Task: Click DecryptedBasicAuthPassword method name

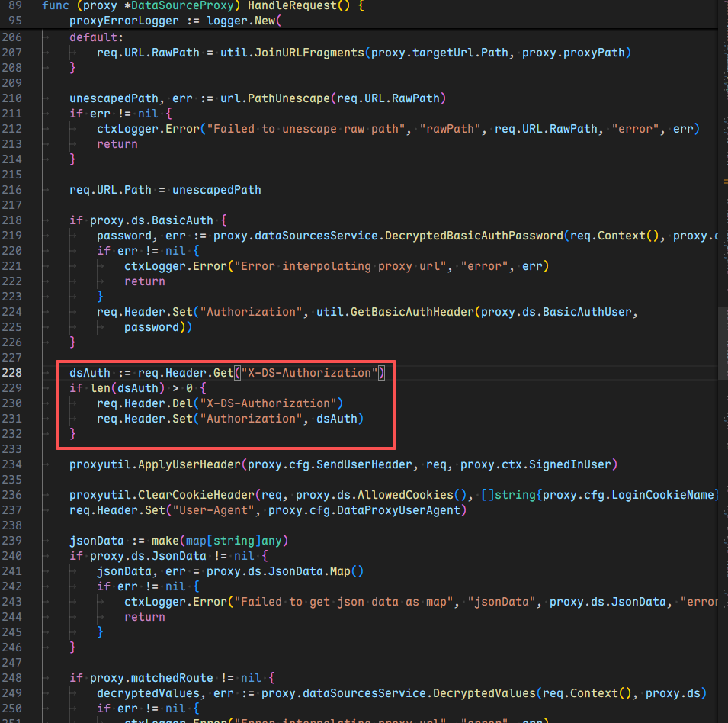Action: coord(473,236)
